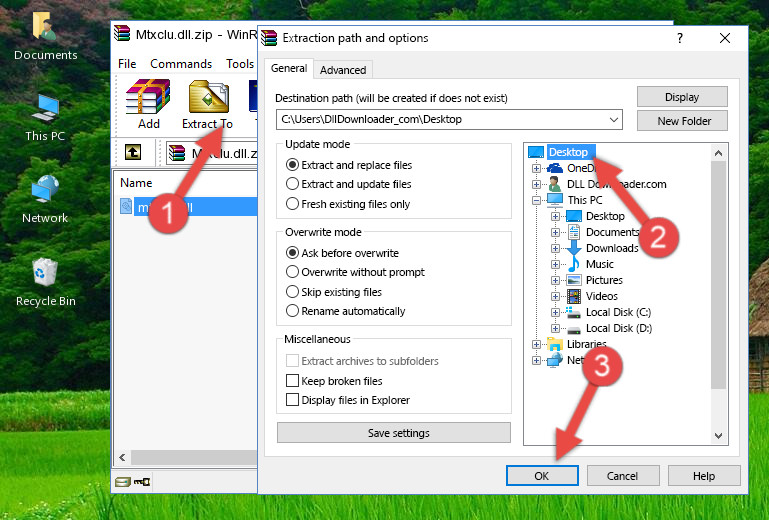The image size is (769, 520).
Task: Switch to the Advanced tab
Action: (343, 70)
